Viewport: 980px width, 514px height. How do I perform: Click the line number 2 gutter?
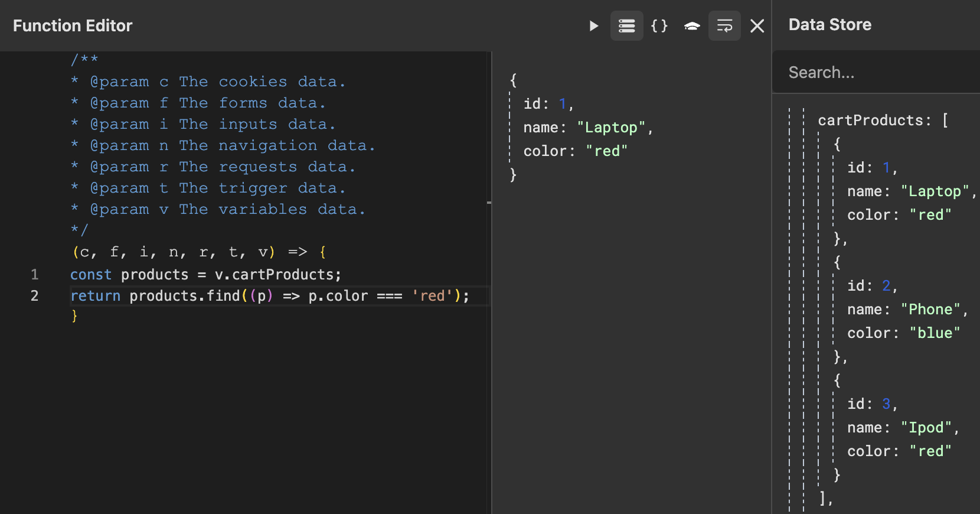click(35, 295)
